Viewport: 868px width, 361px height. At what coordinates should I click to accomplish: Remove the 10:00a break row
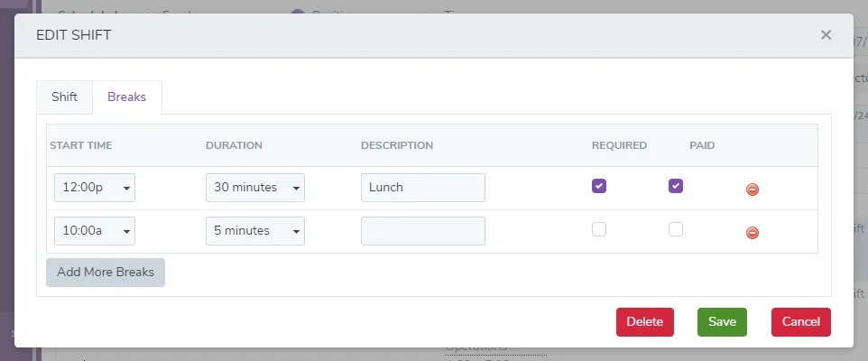click(x=753, y=233)
